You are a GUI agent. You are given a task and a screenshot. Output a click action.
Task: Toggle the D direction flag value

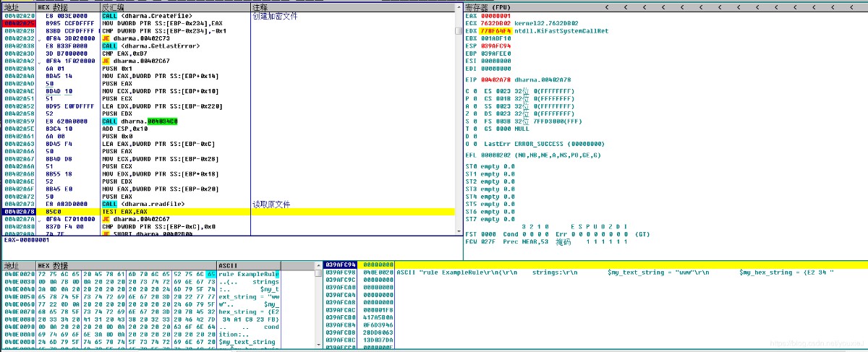[475, 137]
